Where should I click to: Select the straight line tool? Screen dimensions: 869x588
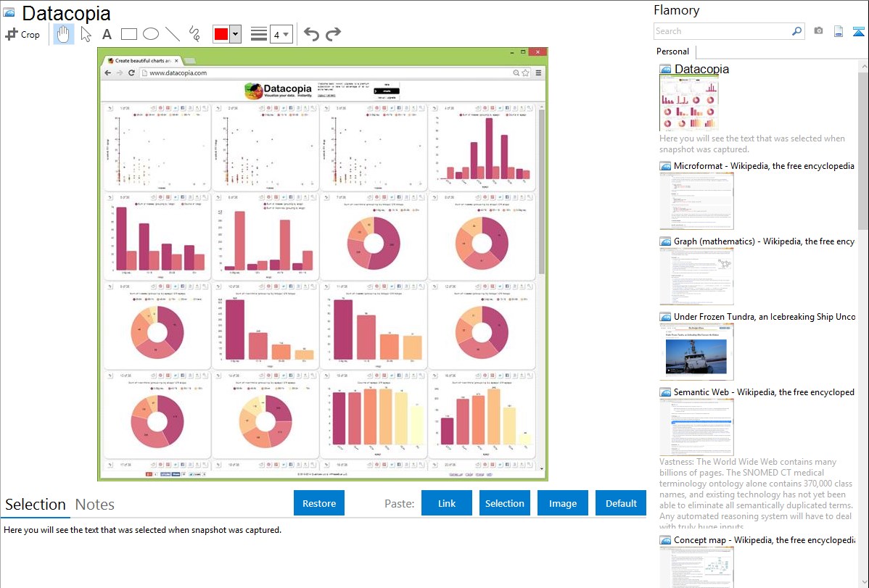click(173, 34)
